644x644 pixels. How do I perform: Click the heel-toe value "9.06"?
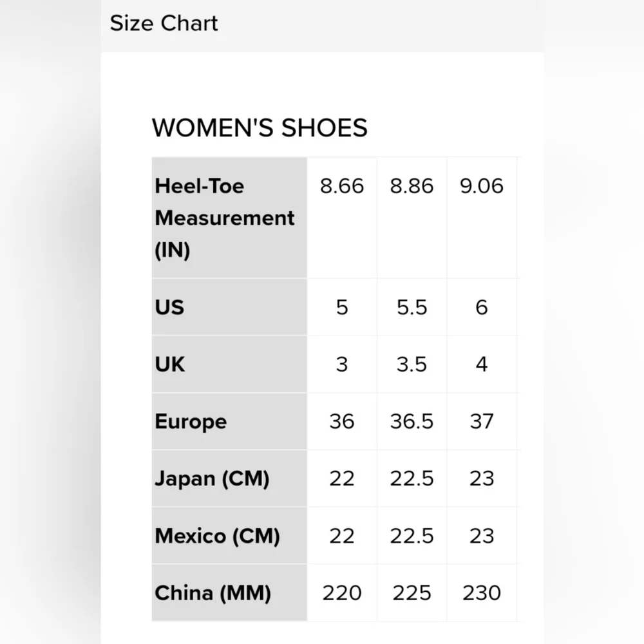click(x=481, y=186)
